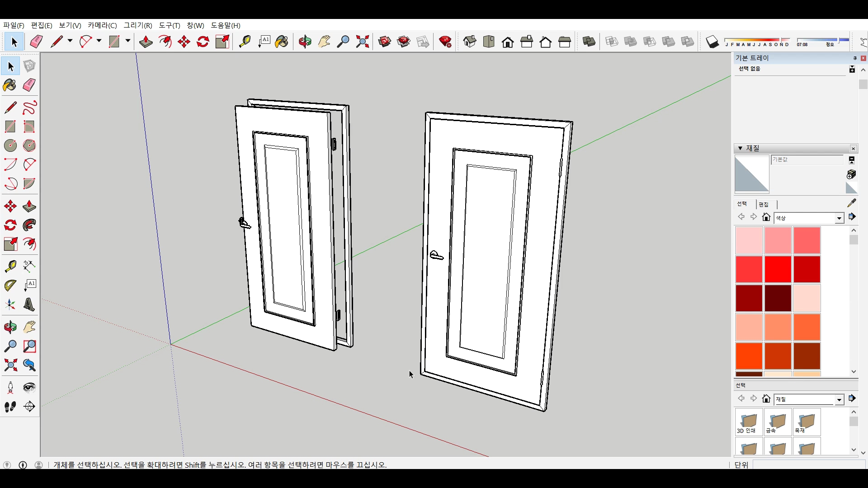Pin the default tray with auto-hide toggle
Image resolution: width=868 pixels, height=488 pixels.
coord(854,58)
